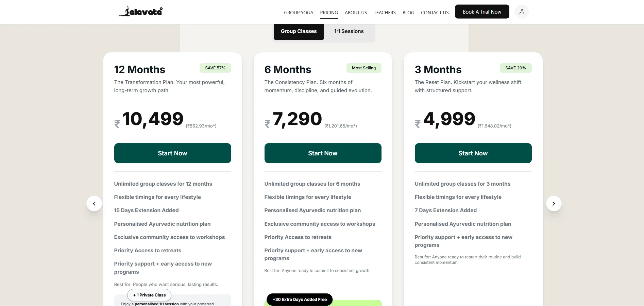The width and height of the screenshot is (644, 306).
Task: Click the Elevate logo in the header
Action: pos(140,11)
